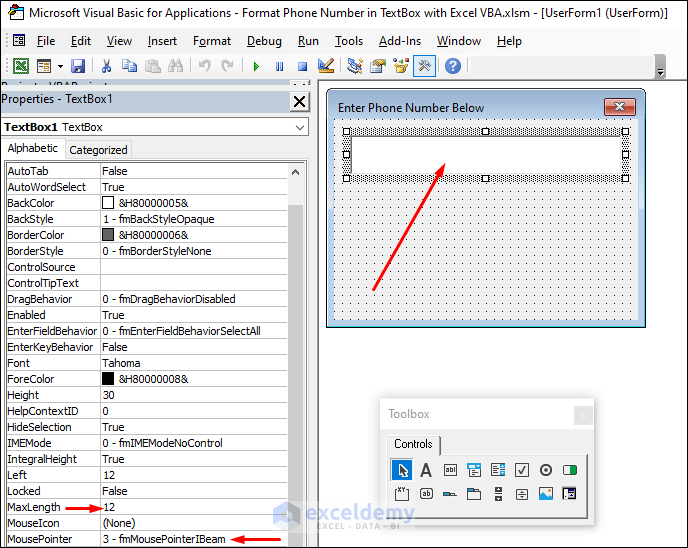Open the Object Browser icon

pos(401,66)
